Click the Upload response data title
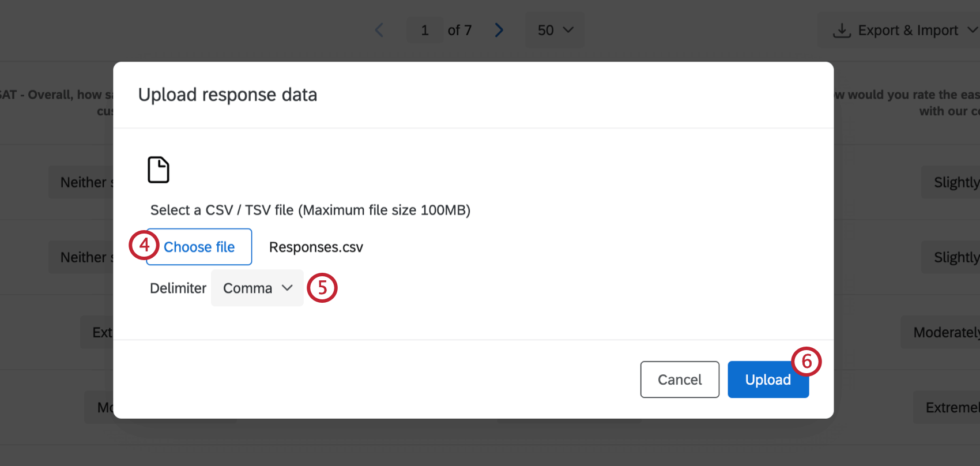Screen dimensions: 980x466 click(228, 95)
